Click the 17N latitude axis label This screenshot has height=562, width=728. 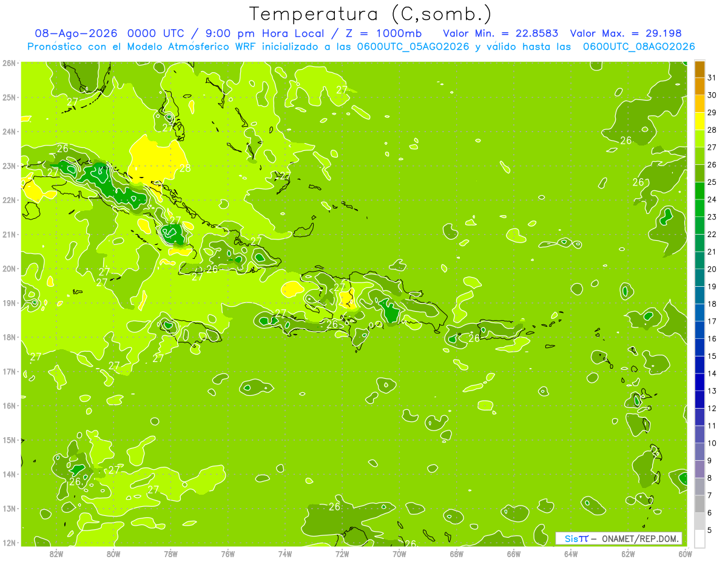[10, 372]
